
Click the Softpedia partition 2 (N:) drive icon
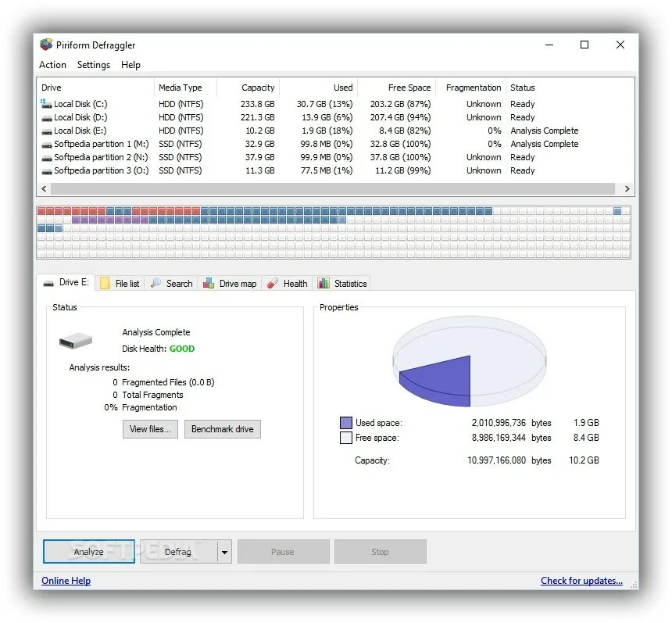(x=46, y=158)
